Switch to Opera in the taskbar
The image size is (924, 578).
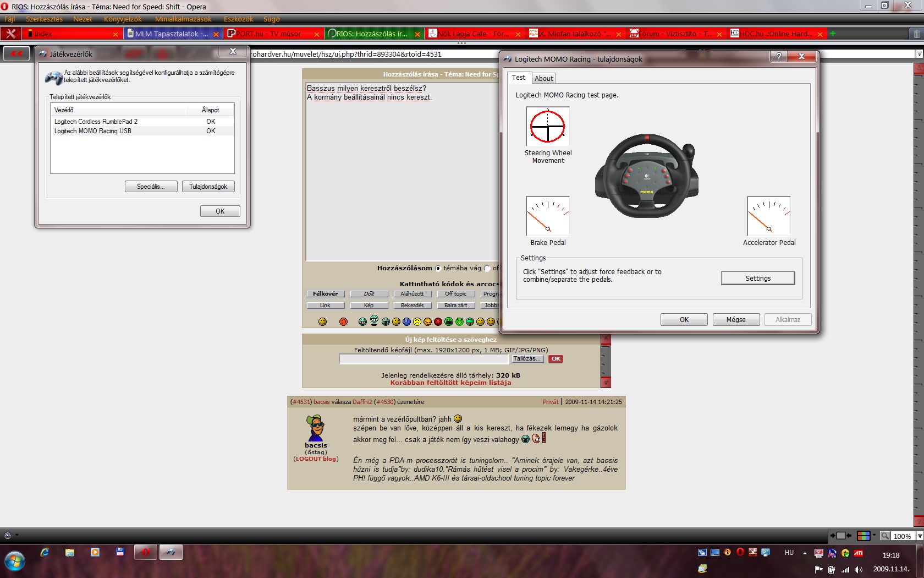click(146, 552)
